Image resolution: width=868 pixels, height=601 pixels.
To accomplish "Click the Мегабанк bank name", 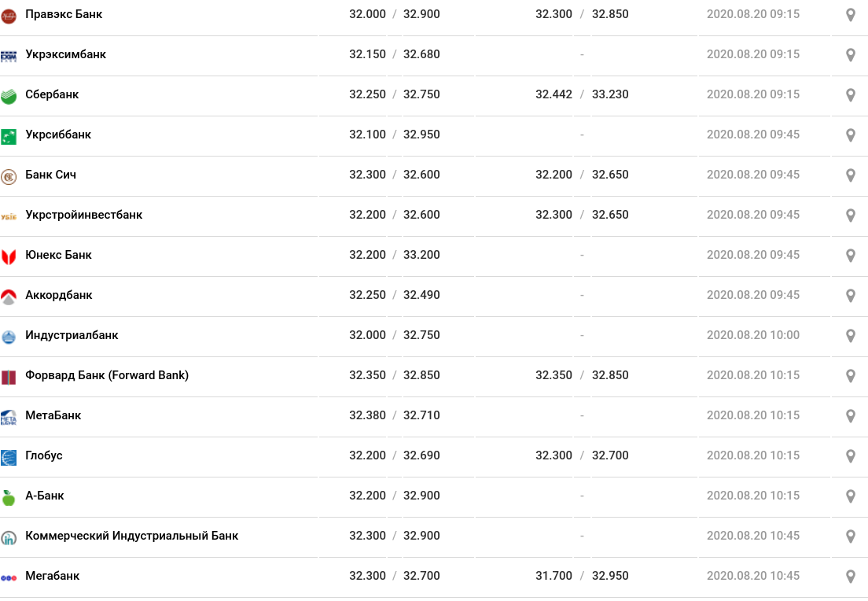I will (x=53, y=576).
